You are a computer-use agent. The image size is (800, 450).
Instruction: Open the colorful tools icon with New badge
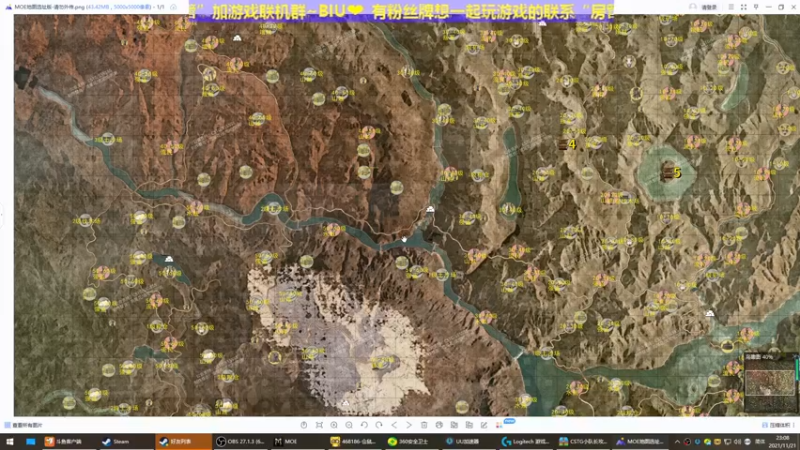coord(499,425)
